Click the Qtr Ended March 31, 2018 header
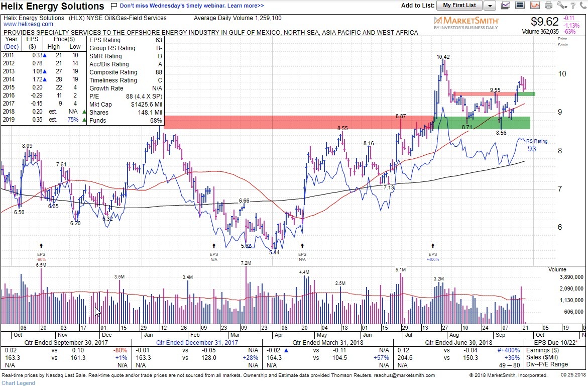Image resolution: width=588 pixels, height=386 pixels. [x=328, y=343]
